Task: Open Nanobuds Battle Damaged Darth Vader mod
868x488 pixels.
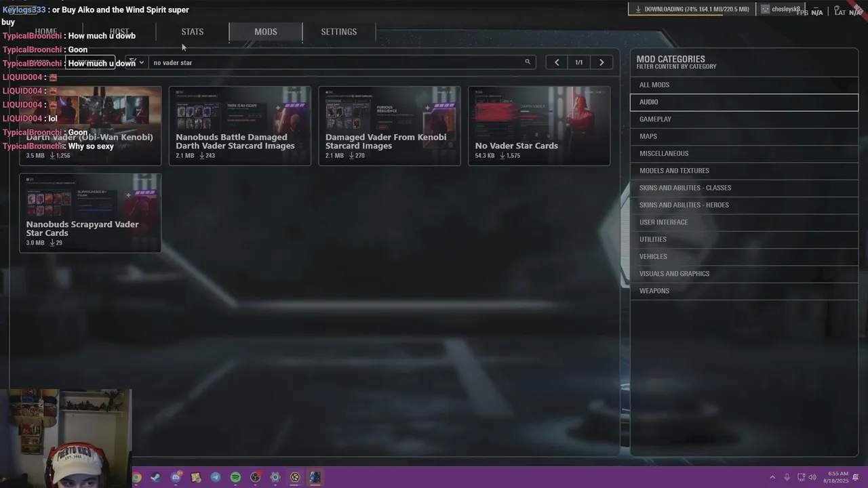Action: (240, 126)
